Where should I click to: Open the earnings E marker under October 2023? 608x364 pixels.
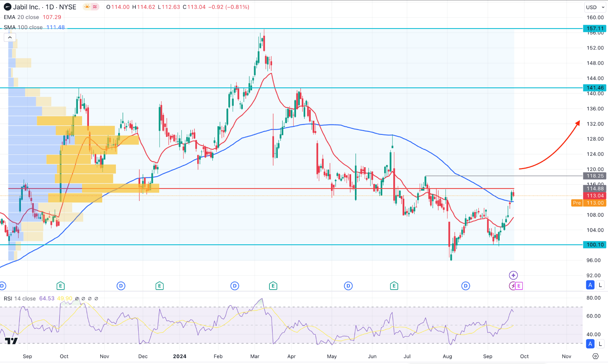pos(60,286)
